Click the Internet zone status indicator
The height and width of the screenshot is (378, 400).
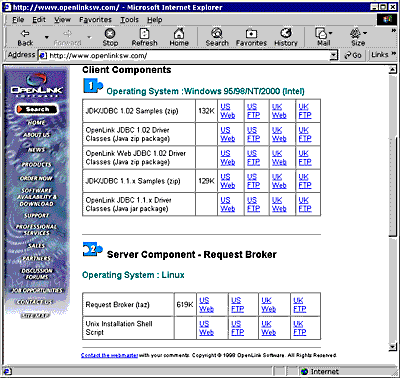(319, 371)
